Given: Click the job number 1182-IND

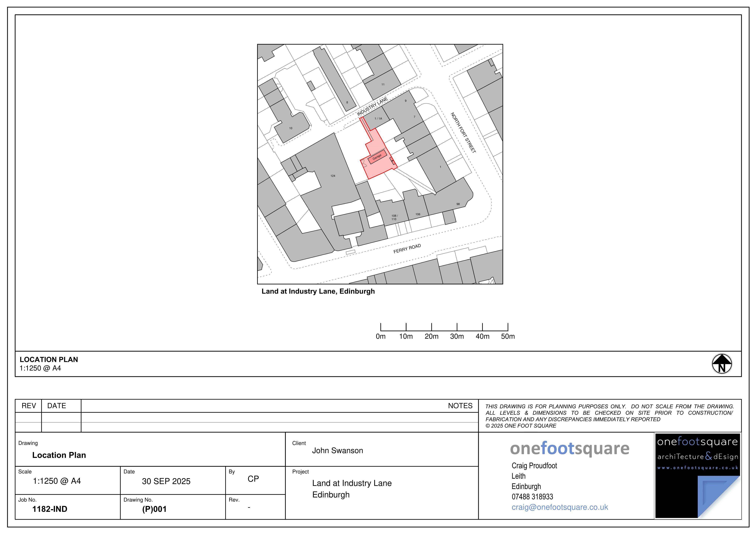Looking at the screenshot, I should click(x=50, y=509).
